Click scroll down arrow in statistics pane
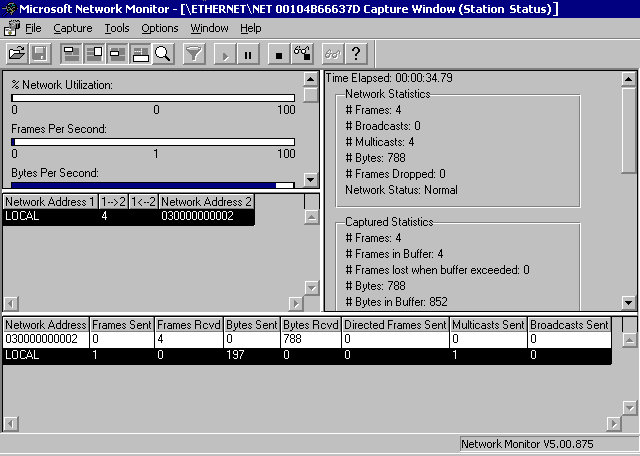This screenshot has height=456, width=640. pos(628,302)
